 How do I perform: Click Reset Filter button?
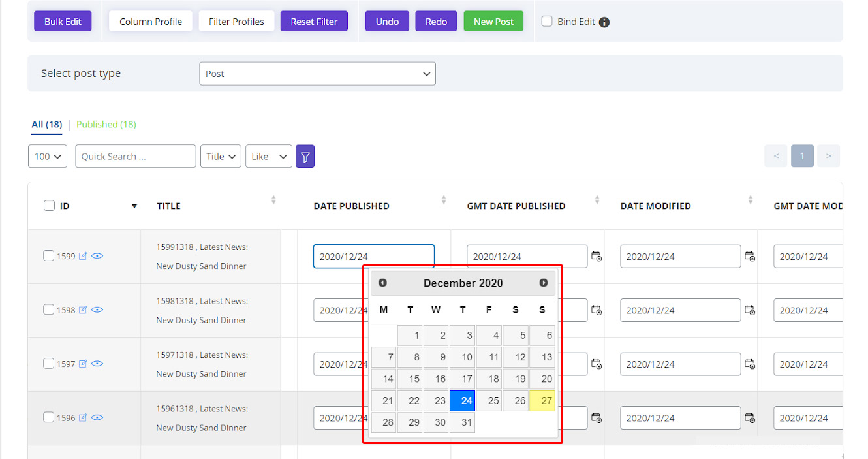[x=314, y=22]
